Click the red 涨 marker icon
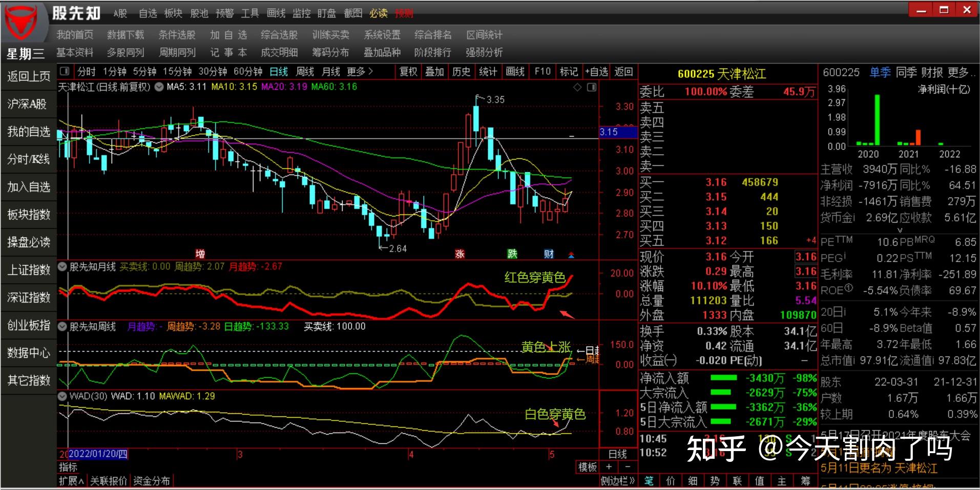Image resolution: width=980 pixels, height=490 pixels. coord(460,254)
